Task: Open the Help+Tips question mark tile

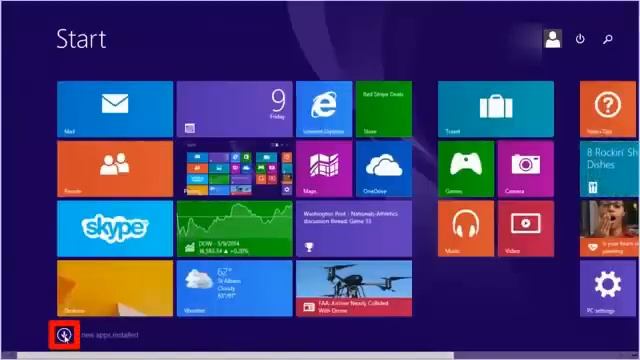Action: [608, 109]
